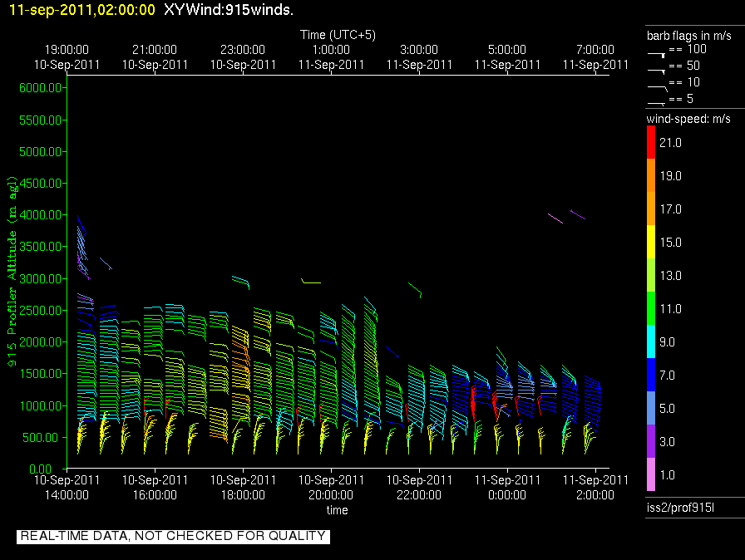The image size is (745, 560).
Task: Click the bottom axis '11-Sep-2011 0:00:00' label
Action: click(x=507, y=488)
